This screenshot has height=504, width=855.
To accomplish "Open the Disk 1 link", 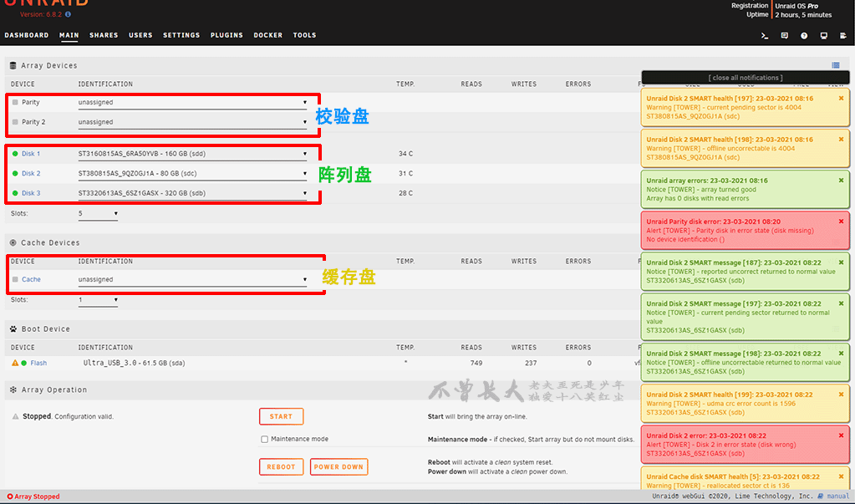I will (x=31, y=154).
